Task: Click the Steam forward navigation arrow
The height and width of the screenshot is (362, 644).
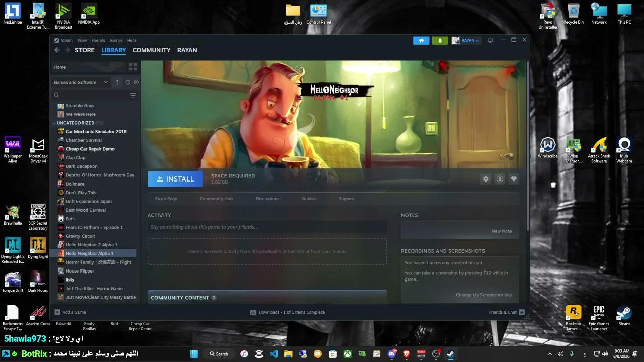Action: tap(67, 50)
